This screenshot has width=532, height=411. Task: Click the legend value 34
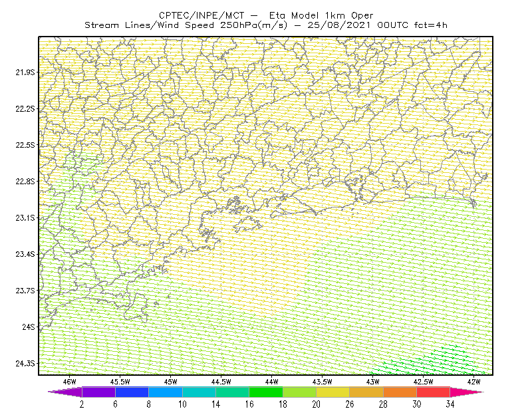[x=450, y=404]
